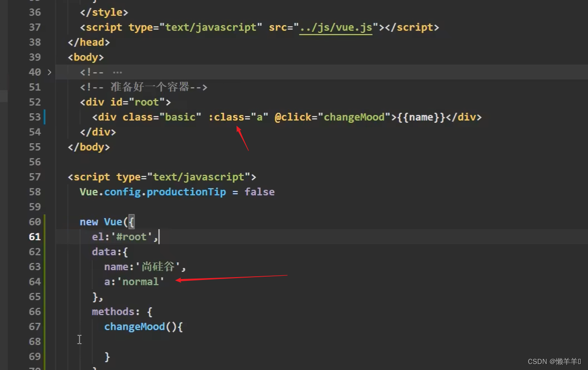Viewport: 588px width, 370px height.
Task: Open the ../js/vue.js script source link
Action: click(336, 27)
